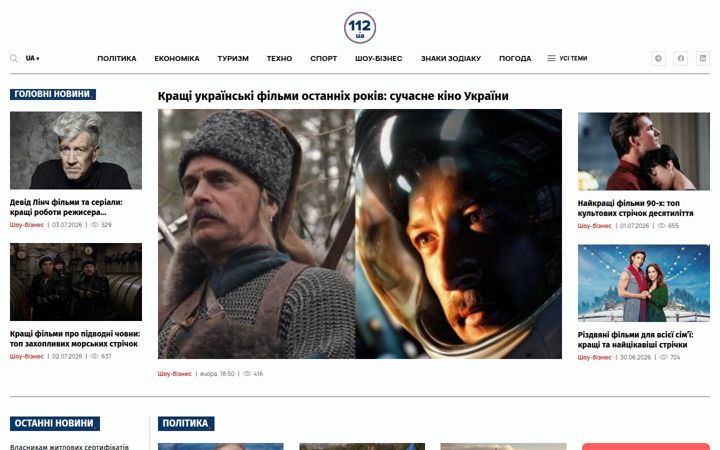Show all topics via Усі теми
720x450 pixels.
pyautogui.click(x=573, y=58)
